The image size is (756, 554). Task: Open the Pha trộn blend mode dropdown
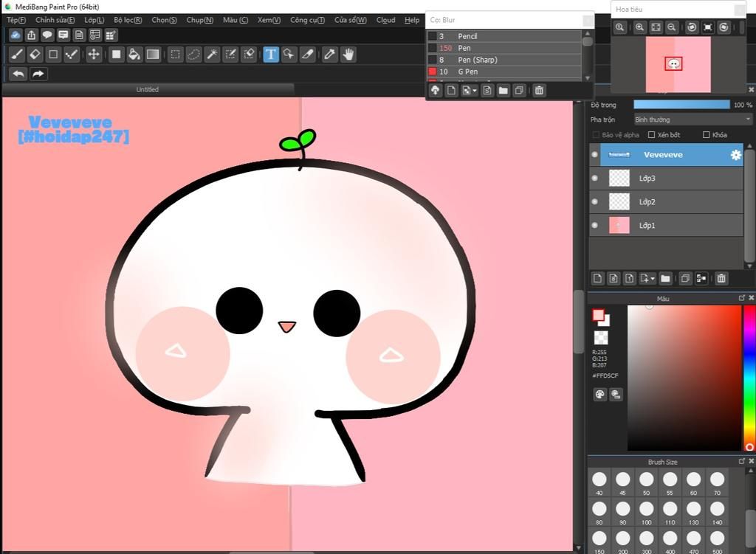point(693,120)
